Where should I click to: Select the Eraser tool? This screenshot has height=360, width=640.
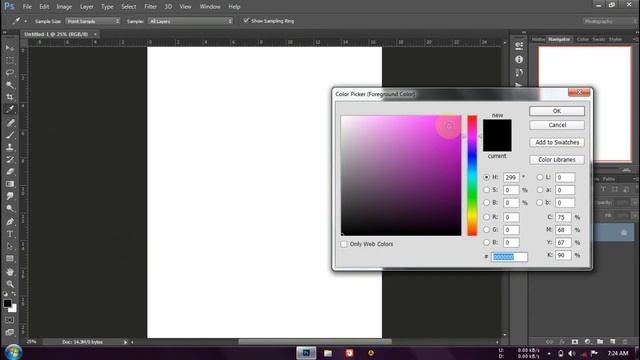10,171
